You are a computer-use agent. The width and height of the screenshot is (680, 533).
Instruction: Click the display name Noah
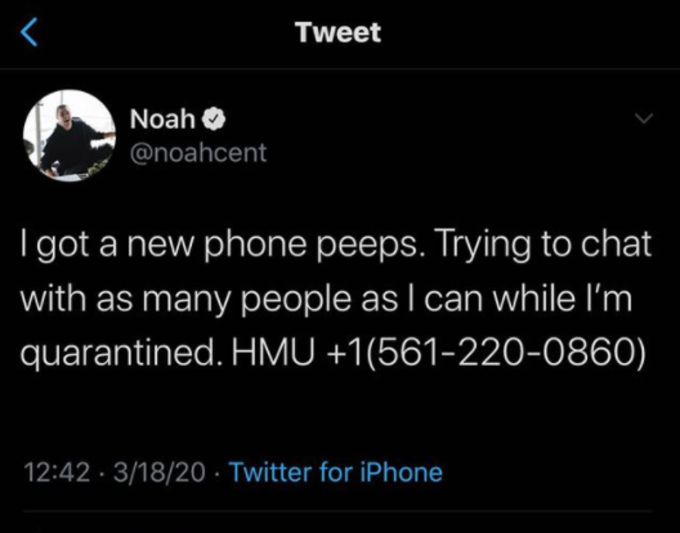tap(163, 119)
